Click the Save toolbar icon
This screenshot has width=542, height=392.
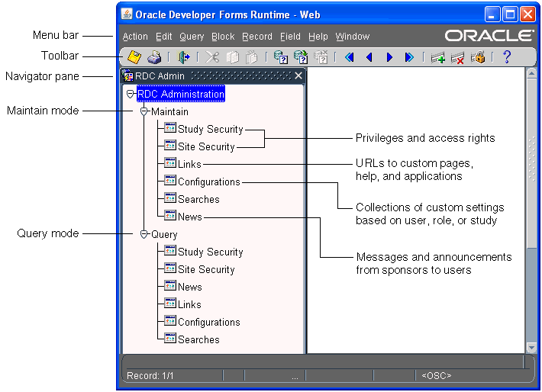134,57
